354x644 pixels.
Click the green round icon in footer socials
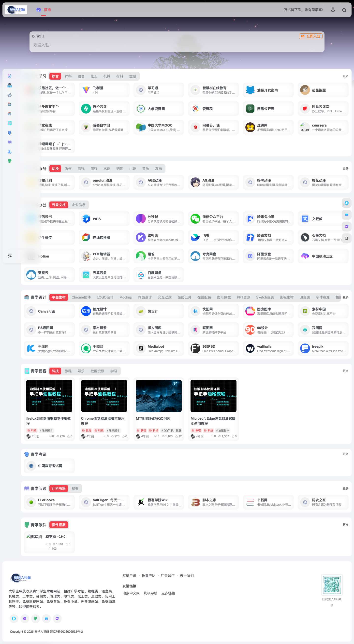36,618
